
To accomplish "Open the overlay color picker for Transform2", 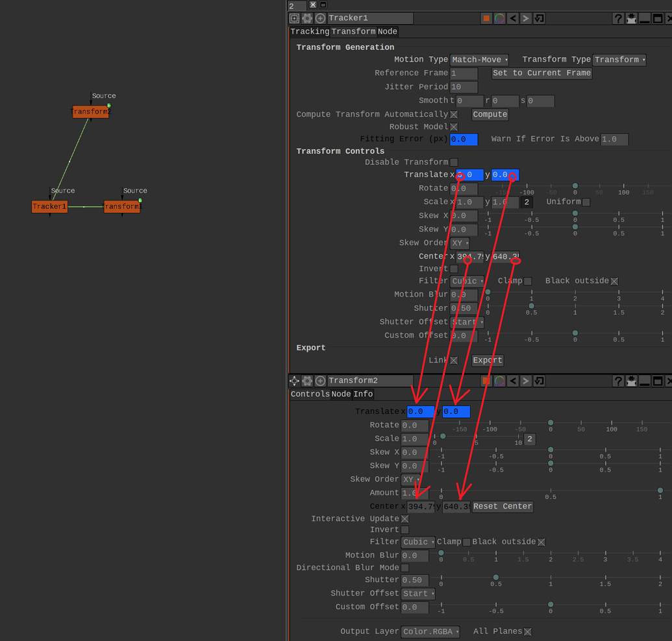I will point(500,381).
